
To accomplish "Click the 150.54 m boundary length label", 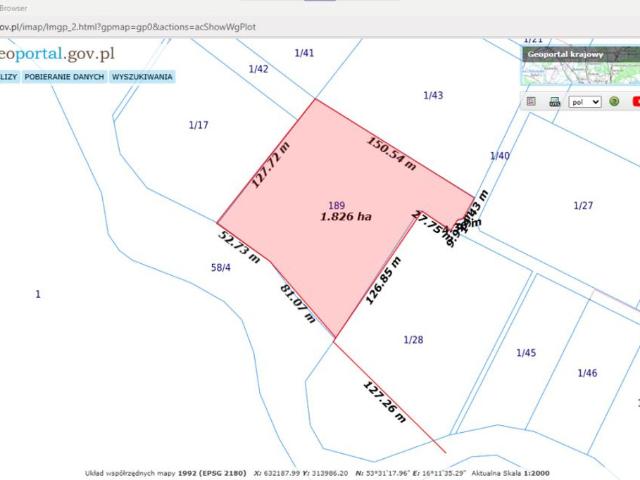I will (391, 153).
